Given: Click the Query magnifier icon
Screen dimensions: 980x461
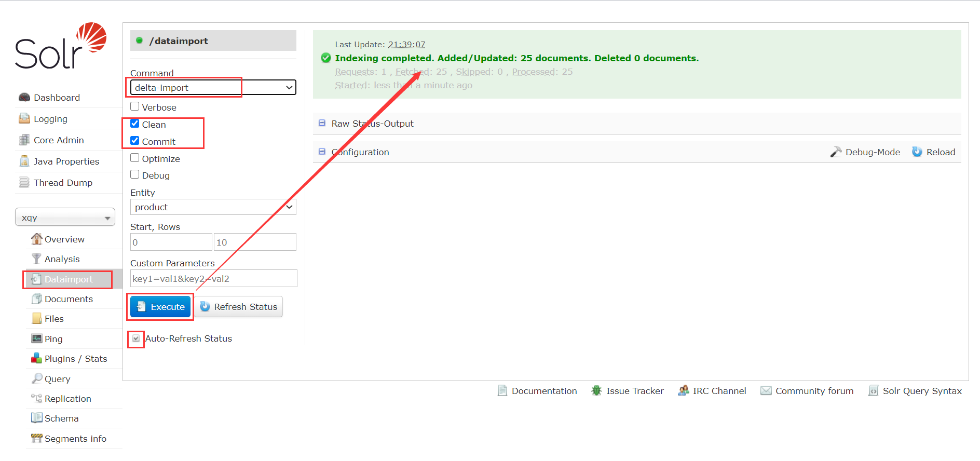Looking at the screenshot, I should [x=36, y=378].
